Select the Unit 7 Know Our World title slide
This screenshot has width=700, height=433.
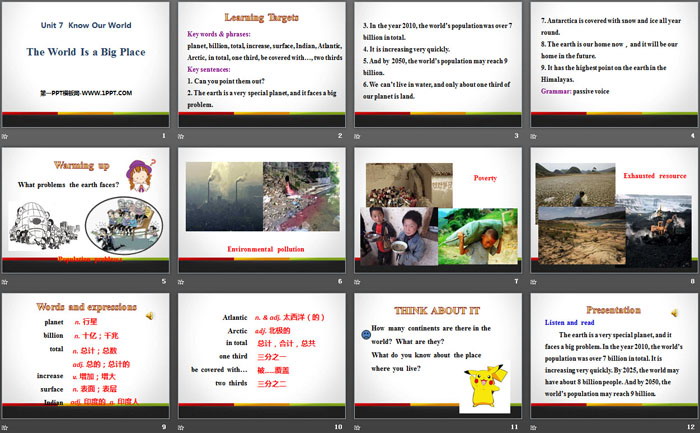(x=86, y=65)
